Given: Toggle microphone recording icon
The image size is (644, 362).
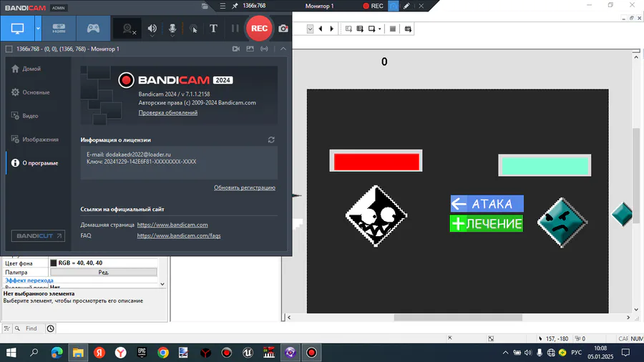Looking at the screenshot, I should (172, 29).
